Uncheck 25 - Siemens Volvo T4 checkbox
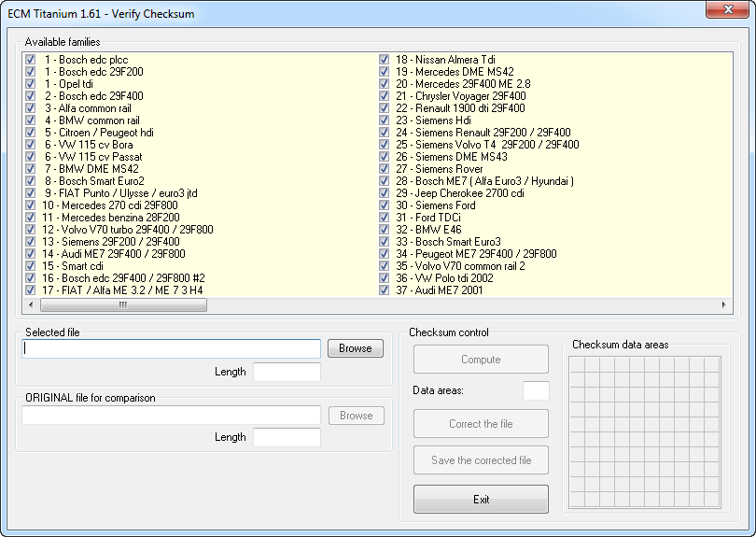756x537 pixels. point(385,144)
